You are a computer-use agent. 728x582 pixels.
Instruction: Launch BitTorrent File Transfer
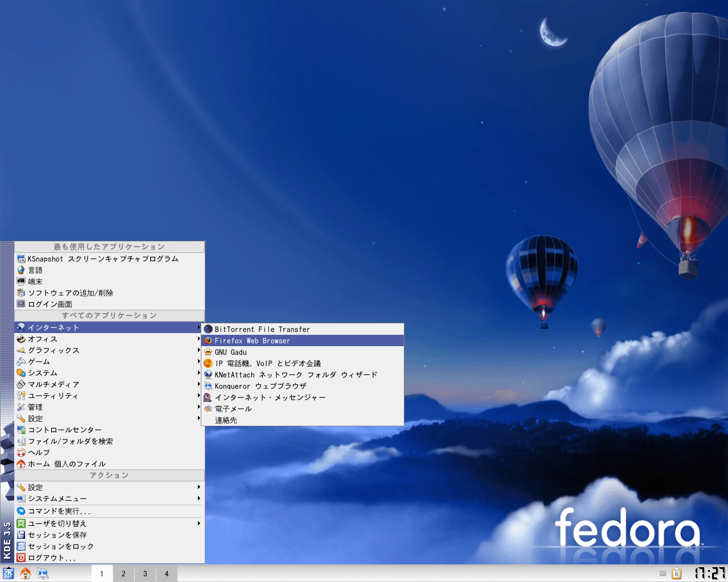(x=303, y=329)
